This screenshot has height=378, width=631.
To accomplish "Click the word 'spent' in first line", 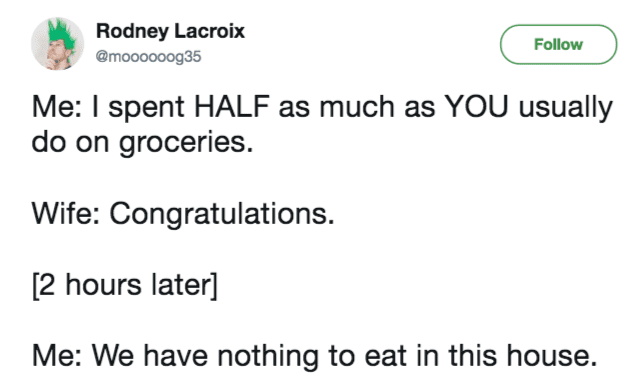I will [x=146, y=109].
